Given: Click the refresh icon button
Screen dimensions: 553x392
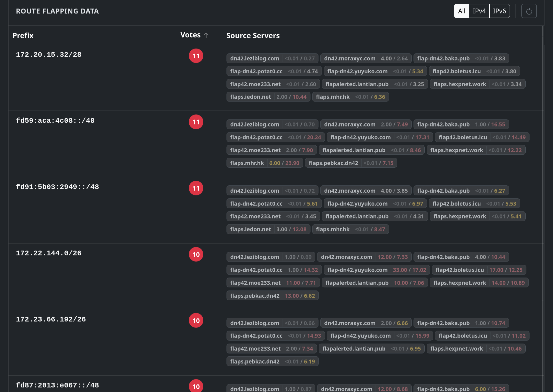Looking at the screenshot, I should click(529, 11).
